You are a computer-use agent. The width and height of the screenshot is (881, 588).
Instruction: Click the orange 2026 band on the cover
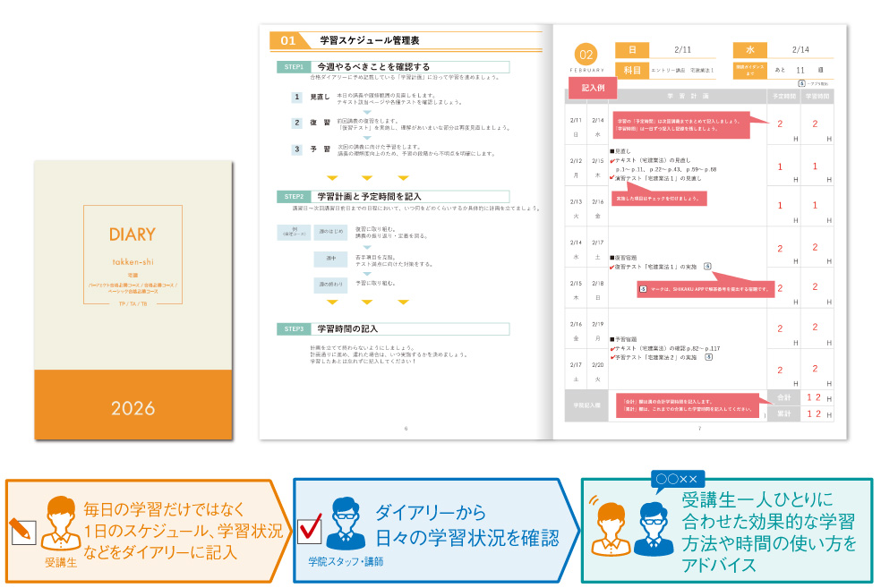(x=133, y=405)
